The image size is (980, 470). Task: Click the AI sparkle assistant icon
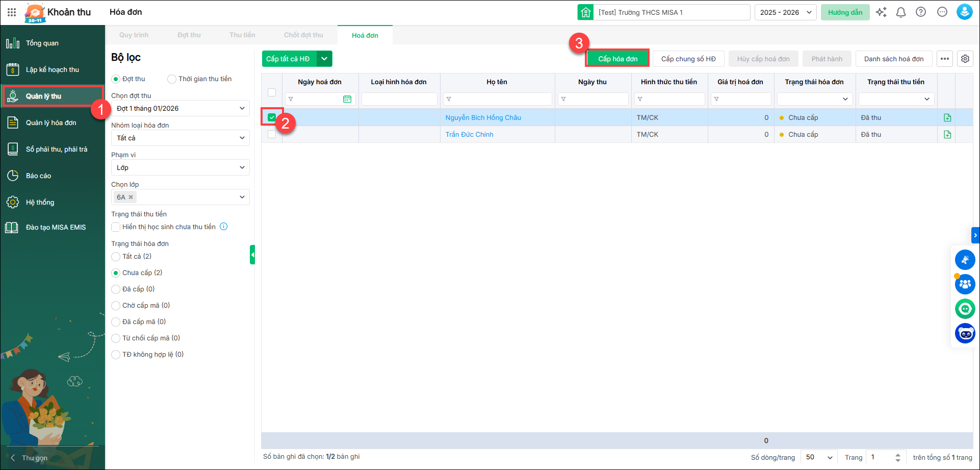(881, 12)
